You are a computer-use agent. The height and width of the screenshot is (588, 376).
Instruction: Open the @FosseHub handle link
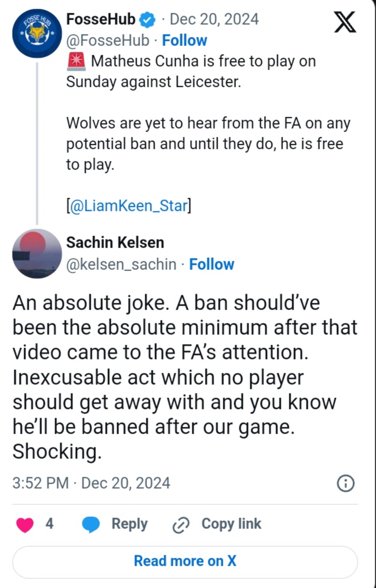108,41
